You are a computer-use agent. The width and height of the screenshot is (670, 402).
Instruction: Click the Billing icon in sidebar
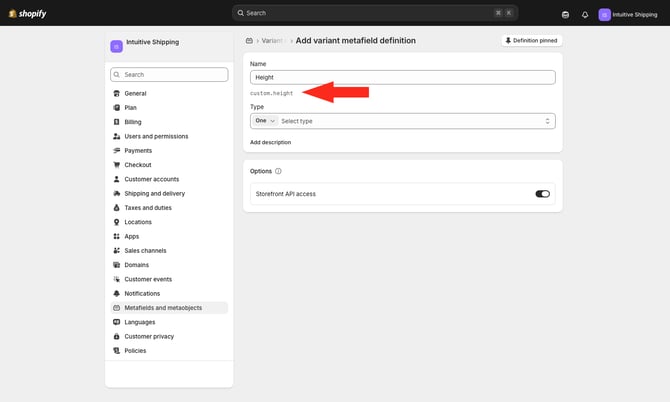click(116, 122)
